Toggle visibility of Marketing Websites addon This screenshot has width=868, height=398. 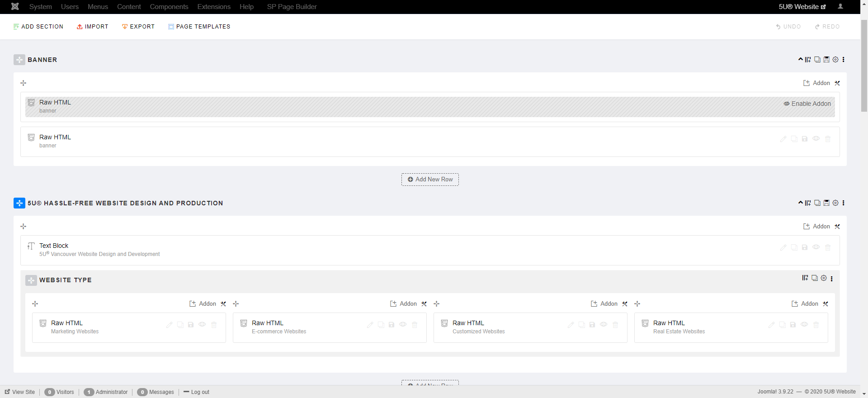point(202,325)
